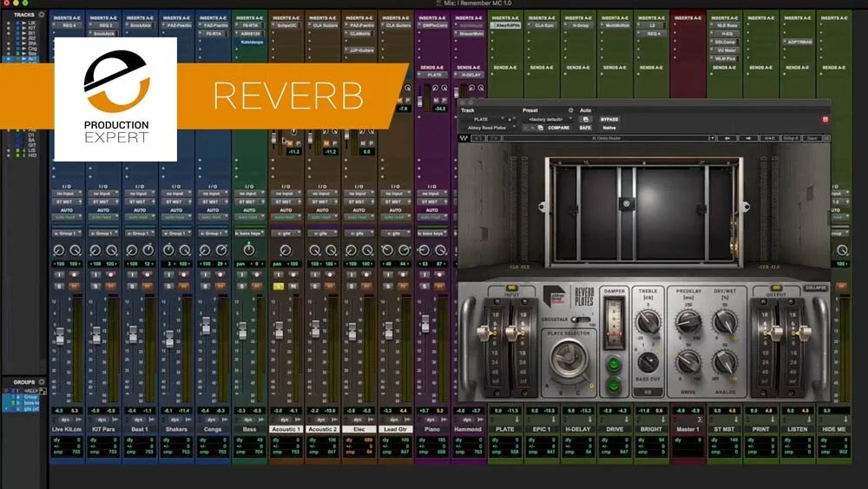Open the GROUPS list options circle icon
Image resolution: width=868 pixels, height=489 pixels.
(x=41, y=381)
